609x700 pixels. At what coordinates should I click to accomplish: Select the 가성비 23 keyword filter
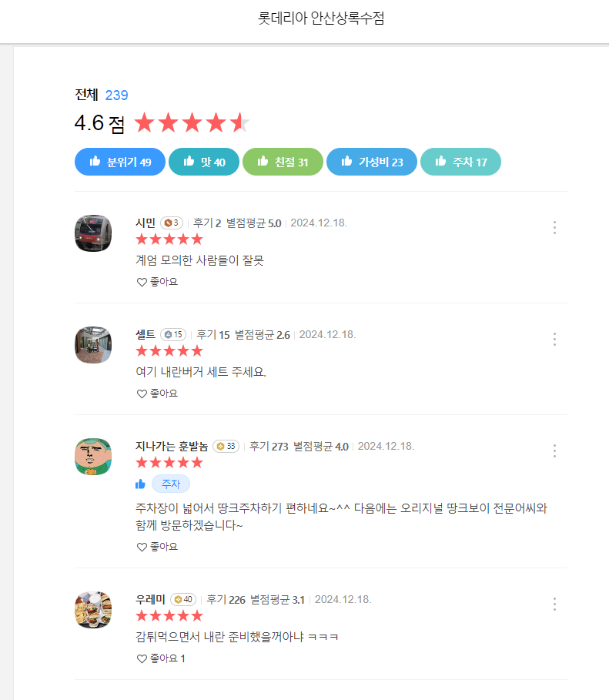372,162
